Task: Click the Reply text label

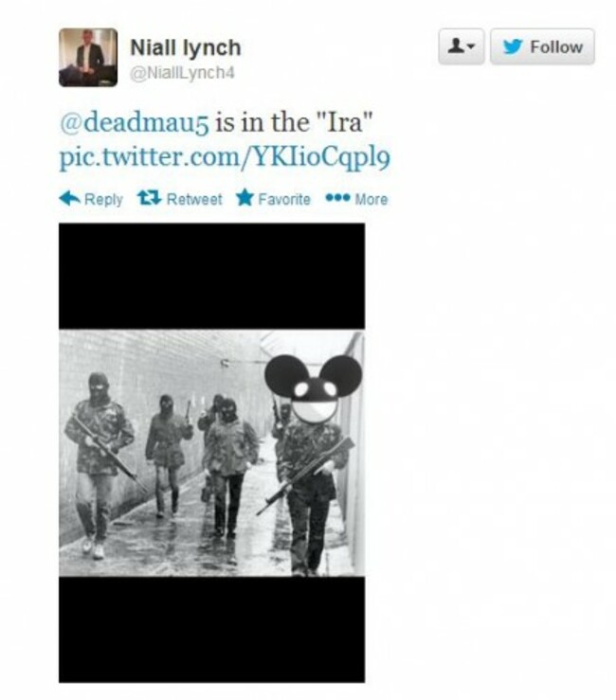Action: click(x=103, y=199)
